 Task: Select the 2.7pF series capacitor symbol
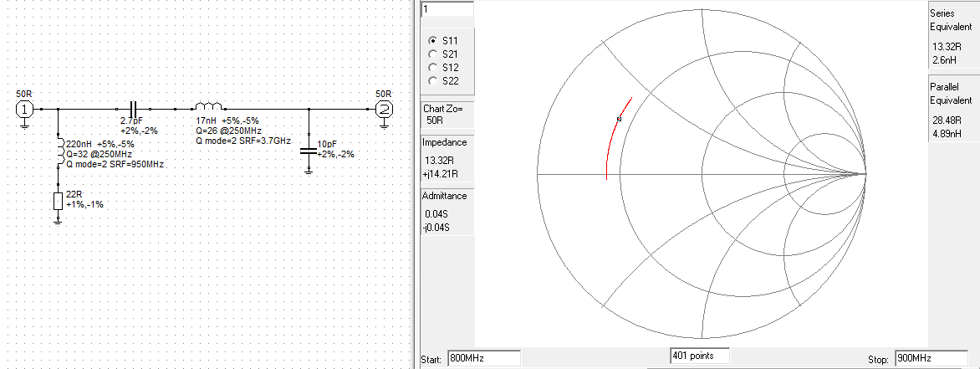point(132,109)
